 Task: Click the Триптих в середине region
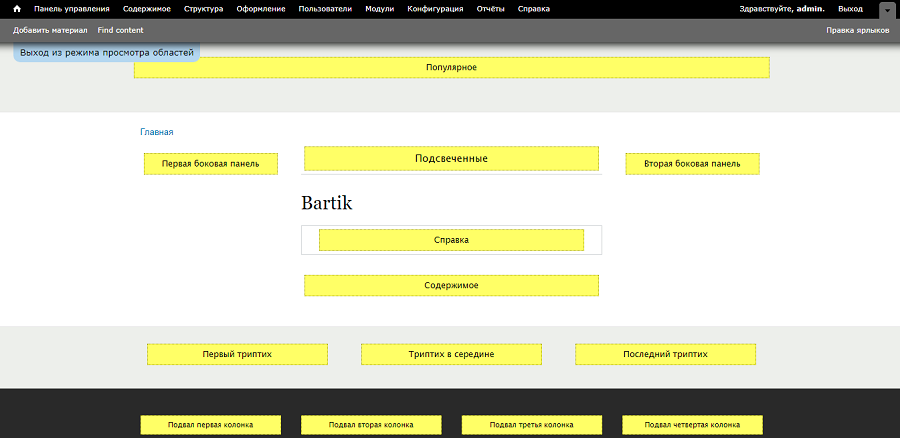451,354
